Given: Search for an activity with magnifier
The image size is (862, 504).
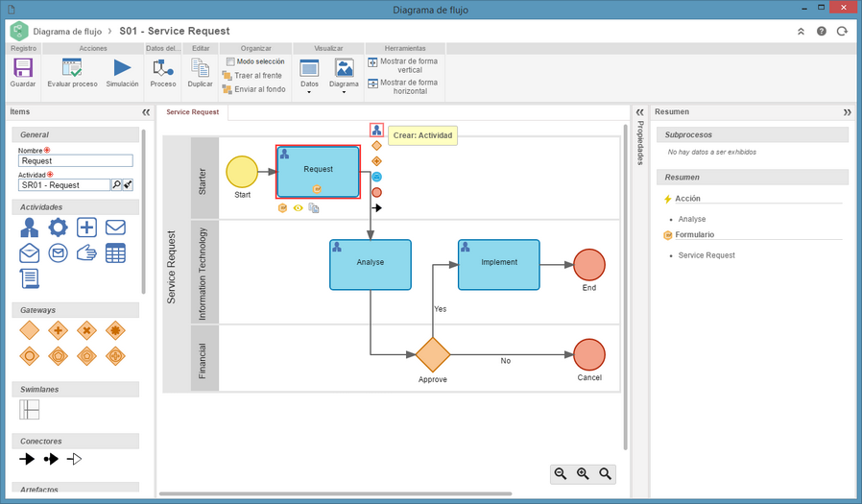Looking at the screenshot, I should click(116, 185).
